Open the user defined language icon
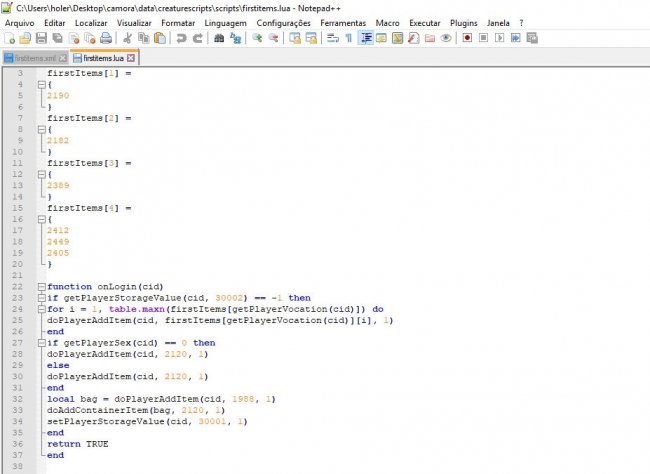Image resolution: width=650 pixels, height=474 pixels. pos(381,39)
